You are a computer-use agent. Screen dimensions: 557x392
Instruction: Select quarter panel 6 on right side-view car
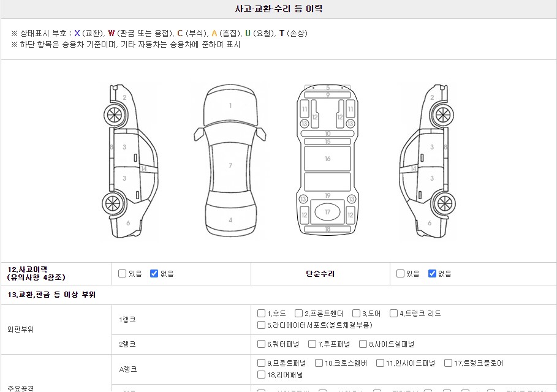coord(430,224)
